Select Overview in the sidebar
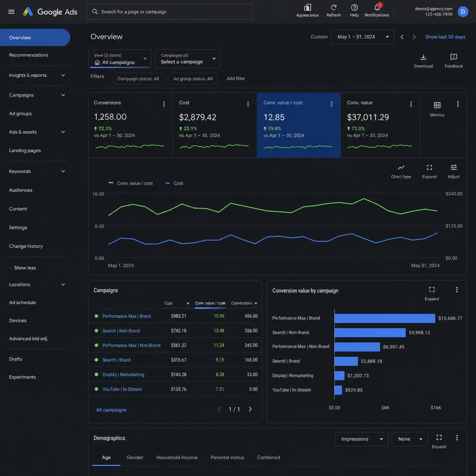The image size is (476, 476). [35, 38]
